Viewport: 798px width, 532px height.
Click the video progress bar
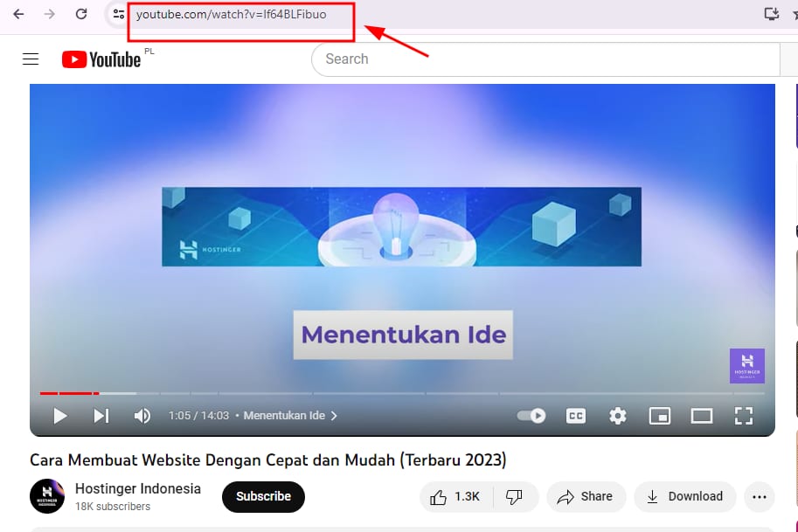tap(402, 393)
